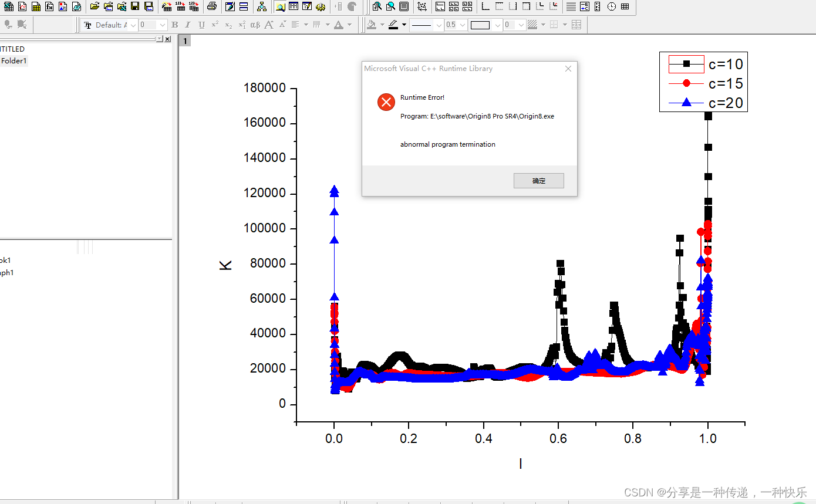816x504 pixels.
Task: Select the zoom-in magnifier tool
Action: click(377, 6)
